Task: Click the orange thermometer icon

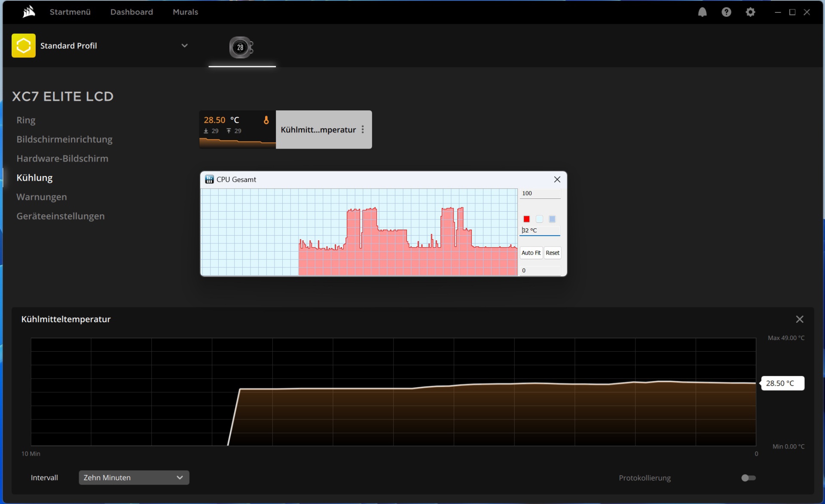Action: (x=266, y=120)
